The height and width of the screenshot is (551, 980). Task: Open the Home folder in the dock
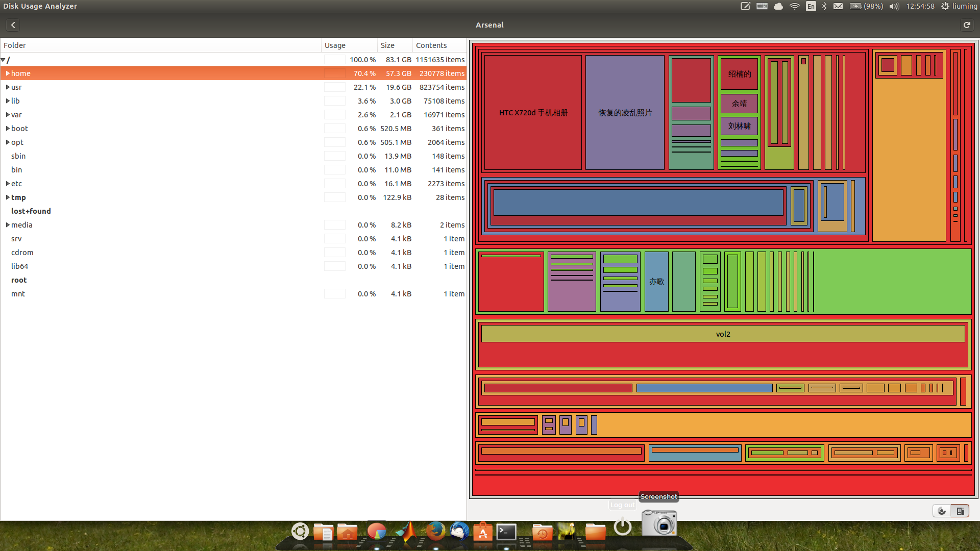click(x=347, y=532)
